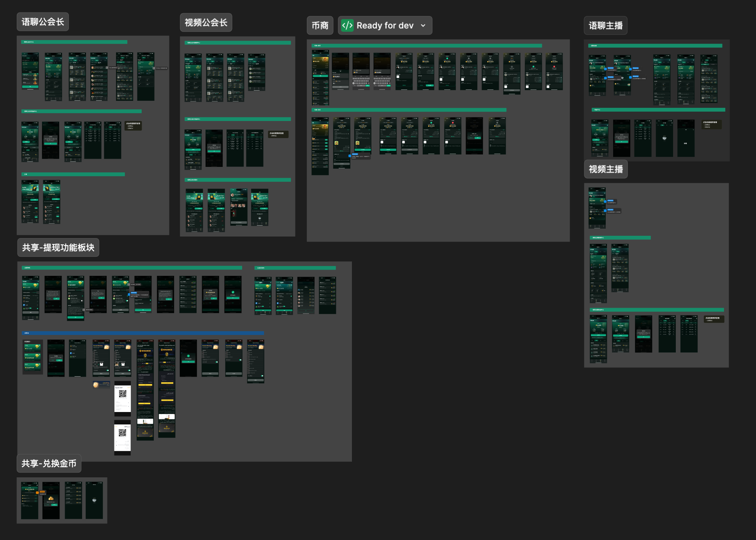756x540 pixels.
Task: Select the green checkmark success frame under blue bar
Action: (188, 358)
